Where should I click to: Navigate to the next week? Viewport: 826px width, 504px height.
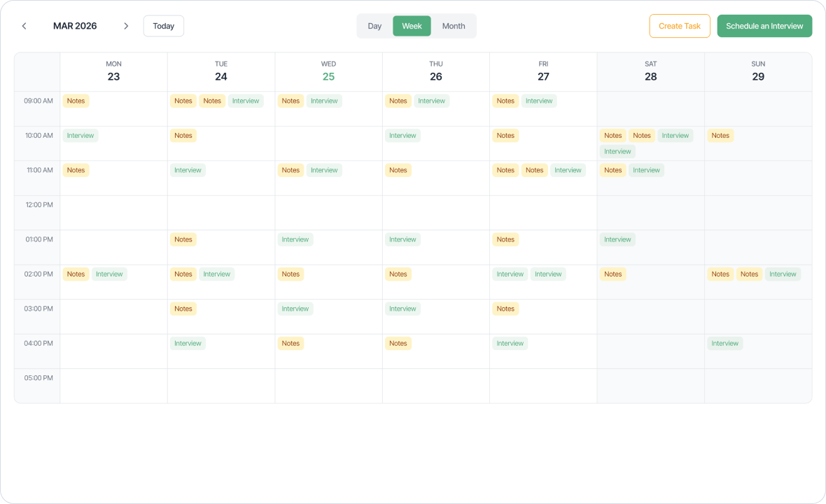[126, 25]
